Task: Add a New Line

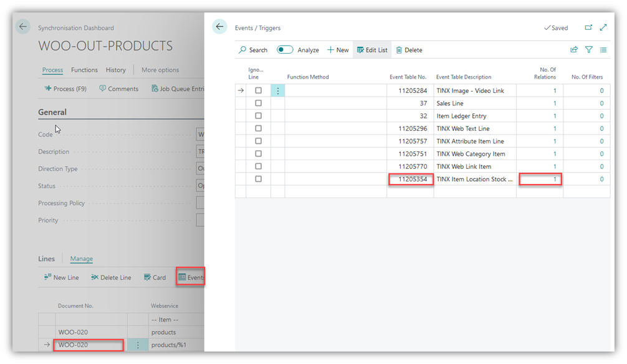Action: pos(62,277)
